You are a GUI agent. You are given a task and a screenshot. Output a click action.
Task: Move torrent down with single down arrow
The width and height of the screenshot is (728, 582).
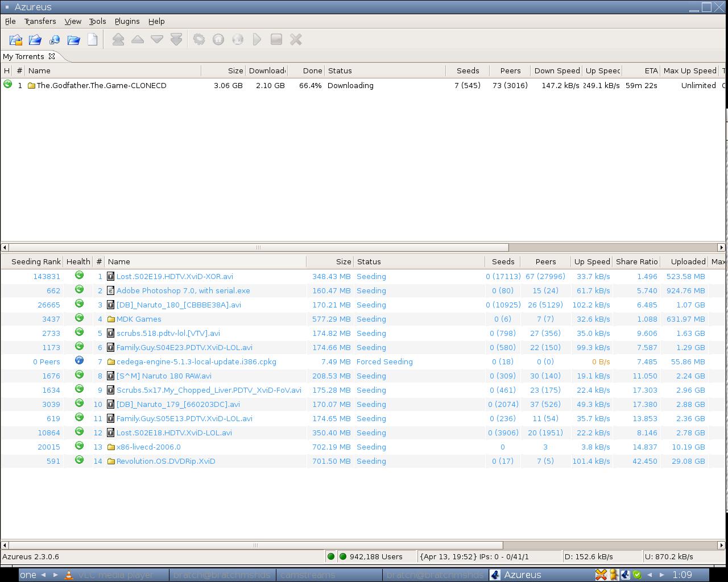157,39
